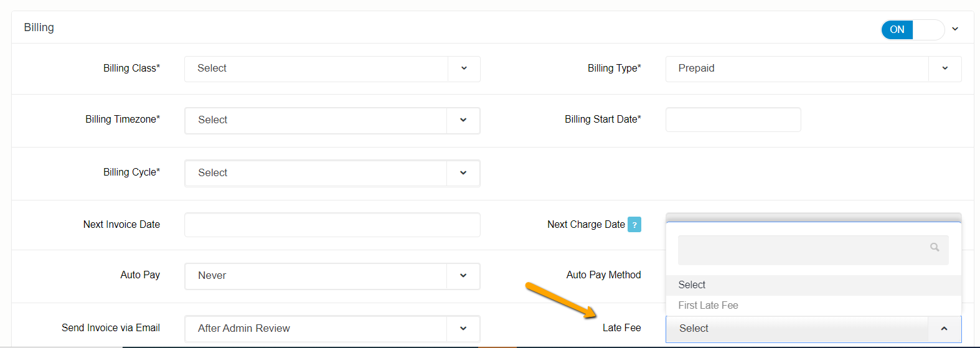This screenshot has height=348, width=980.
Task: Click the Next Charge Date help icon
Action: pos(634,225)
